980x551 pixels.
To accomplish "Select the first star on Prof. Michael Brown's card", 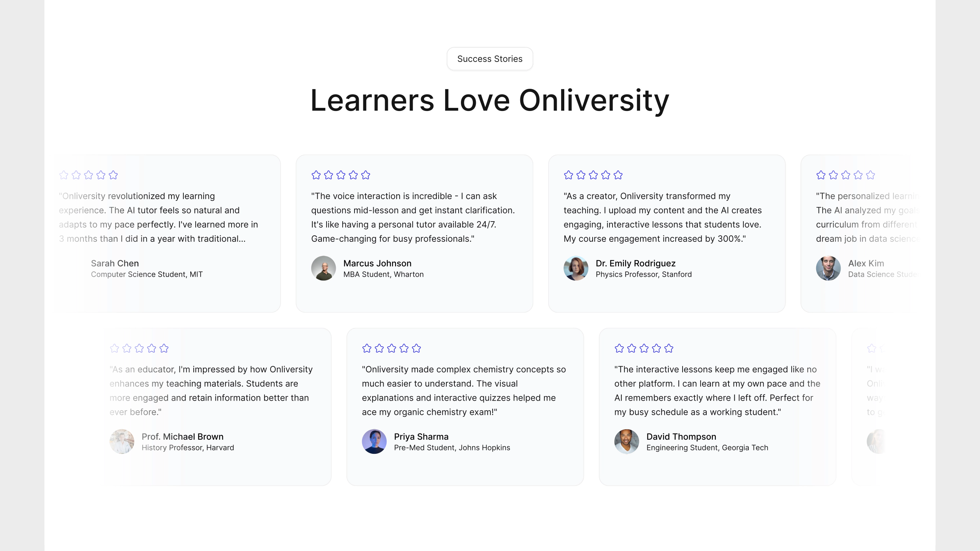I will tap(114, 349).
